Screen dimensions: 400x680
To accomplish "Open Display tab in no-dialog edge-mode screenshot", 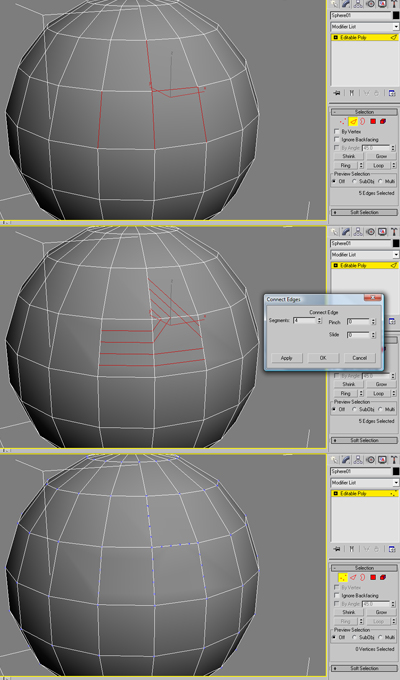I will pos(382,4).
